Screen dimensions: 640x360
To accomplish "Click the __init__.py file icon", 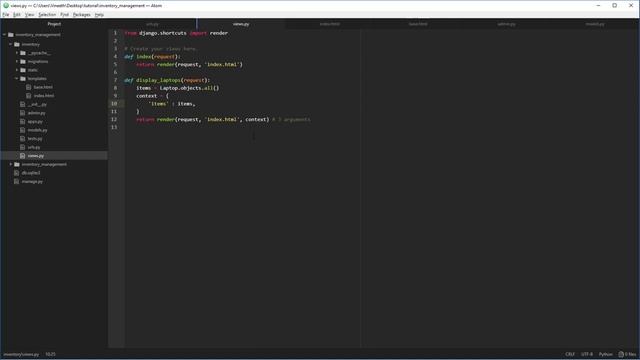I will (22, 104).
